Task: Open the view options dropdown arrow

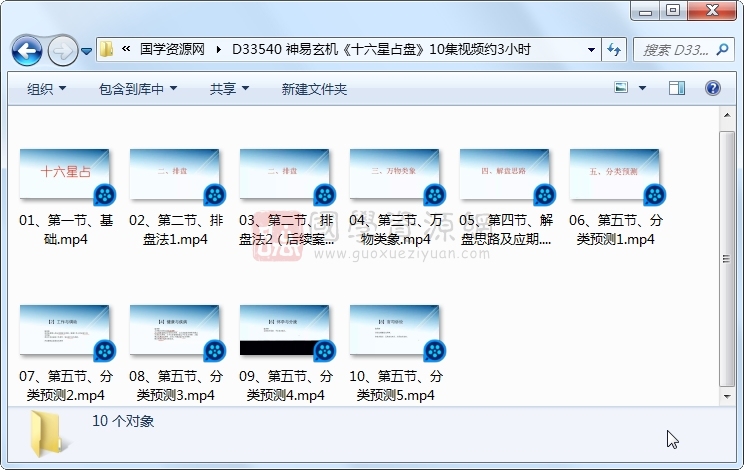Action: (x=642, y=88)
